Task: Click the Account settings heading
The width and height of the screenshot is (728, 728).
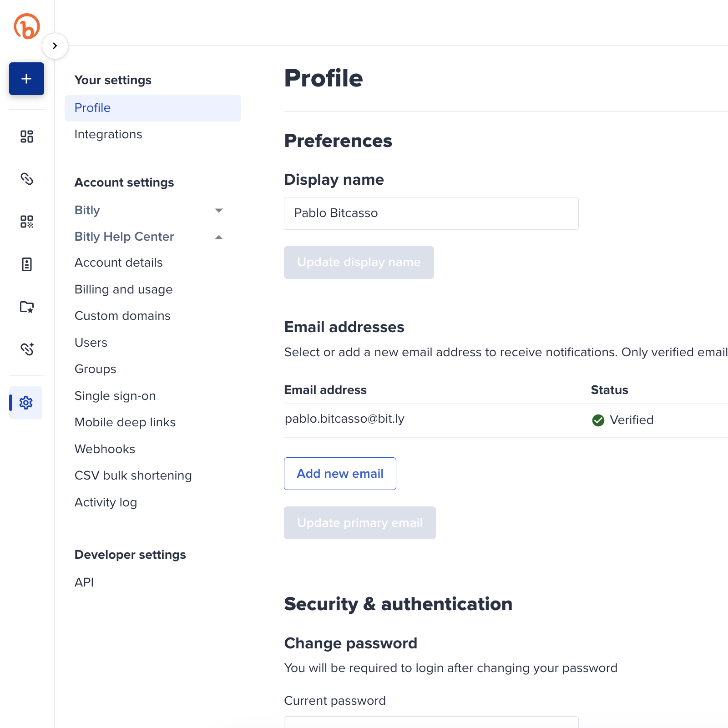Action: click(x=124, y=182)
